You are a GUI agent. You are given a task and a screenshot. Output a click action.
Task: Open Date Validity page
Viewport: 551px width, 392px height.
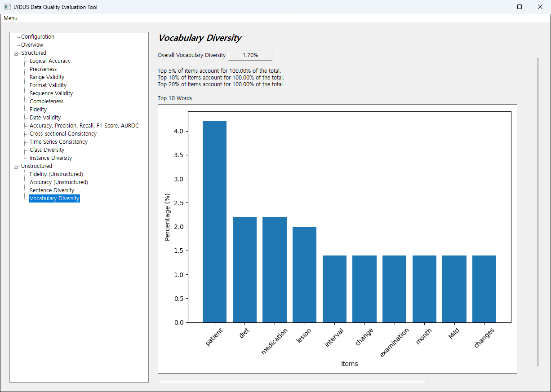click(45, 118)
